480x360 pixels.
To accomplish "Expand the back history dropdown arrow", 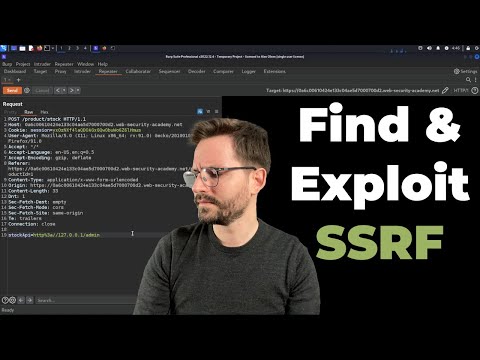I will (x=64, y=90).
